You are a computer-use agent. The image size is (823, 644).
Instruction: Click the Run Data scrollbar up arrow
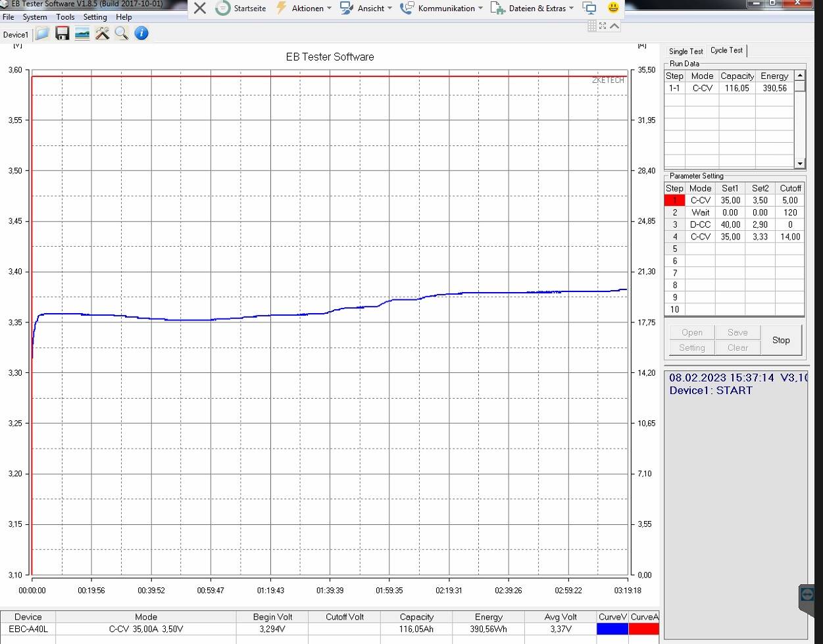click(800, 76)
